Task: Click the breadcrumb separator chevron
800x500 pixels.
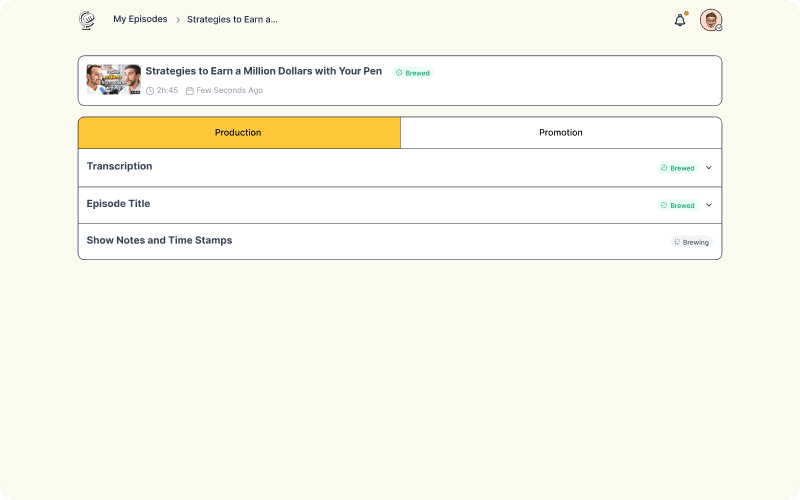Action: (x=178, y=20)
